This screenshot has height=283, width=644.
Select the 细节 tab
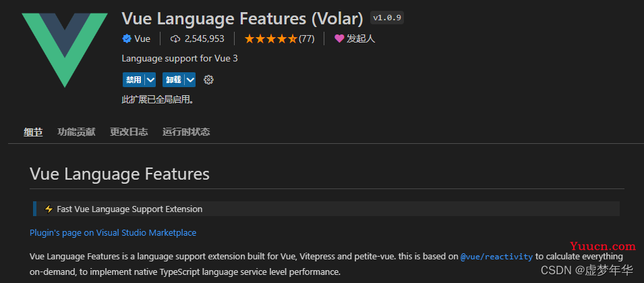(33, 132)
